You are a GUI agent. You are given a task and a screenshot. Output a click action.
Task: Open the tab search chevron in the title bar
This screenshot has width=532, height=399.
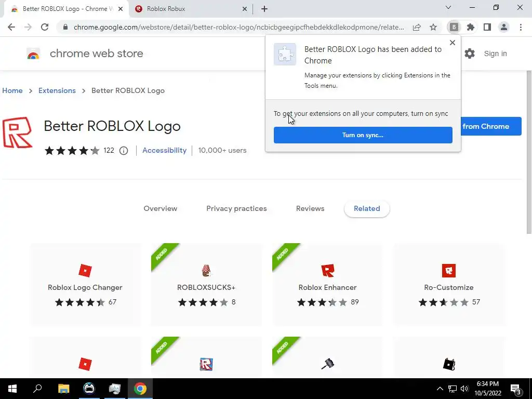pos(448,7)
